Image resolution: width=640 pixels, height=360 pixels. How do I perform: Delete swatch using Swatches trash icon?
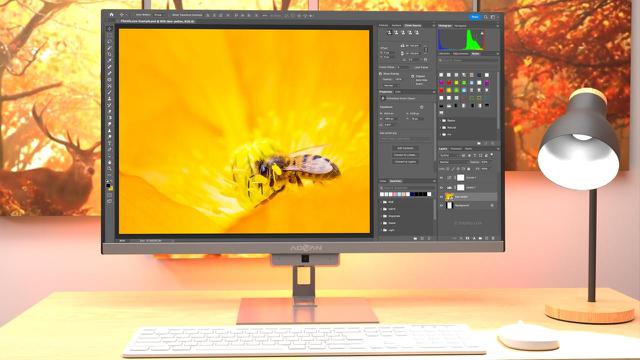point(429,238)
